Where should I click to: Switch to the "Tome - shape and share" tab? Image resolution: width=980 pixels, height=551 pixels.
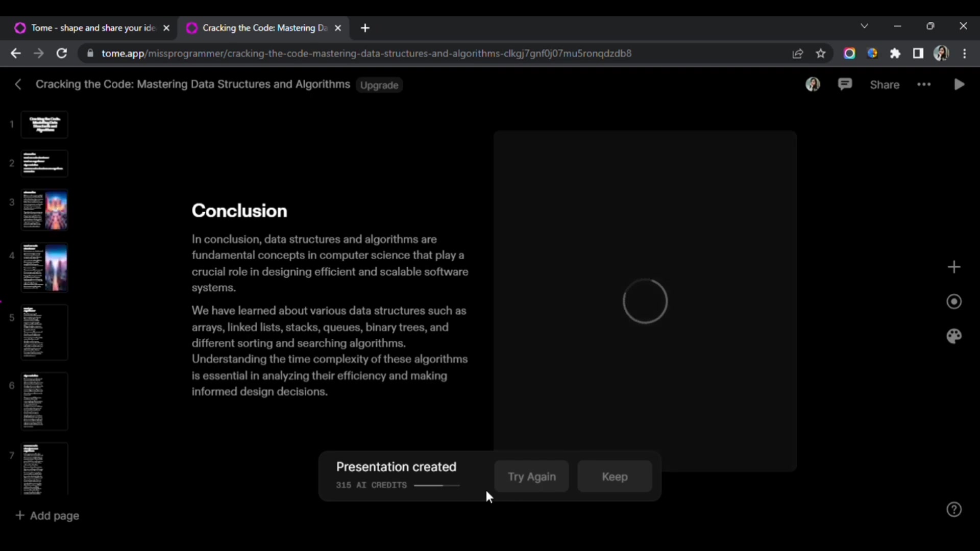tap(92, 28)
